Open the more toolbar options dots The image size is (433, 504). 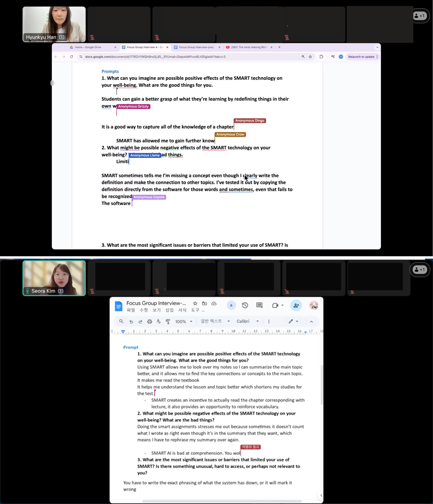coord(269,322)
